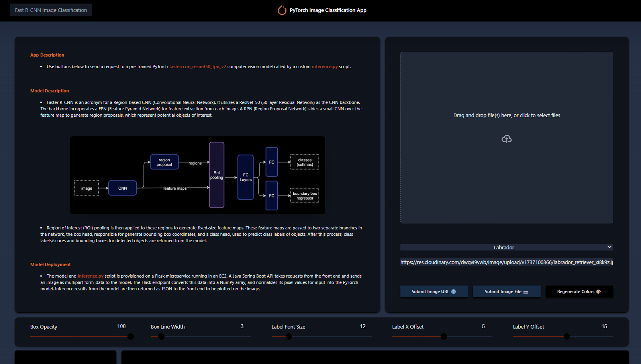Click the Label Font Size value 12
This screenshot has height=364, width=641.
363,326
